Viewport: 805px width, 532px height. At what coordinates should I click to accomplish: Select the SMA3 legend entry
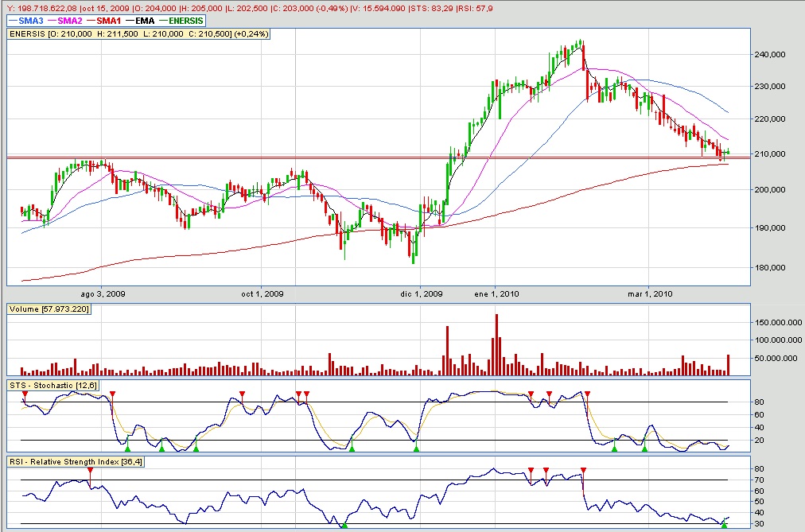point(25,21)
